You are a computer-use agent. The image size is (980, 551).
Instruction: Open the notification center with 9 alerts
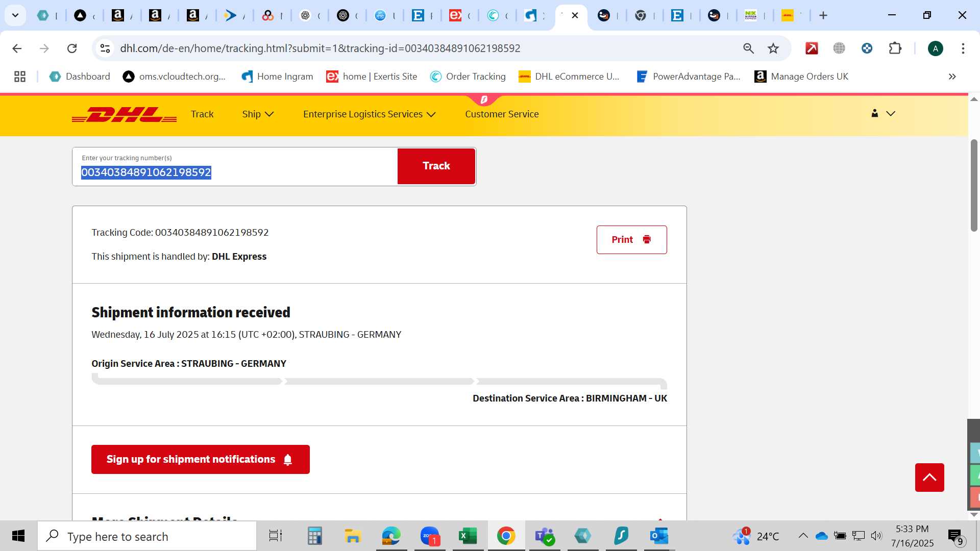[955, 536]
